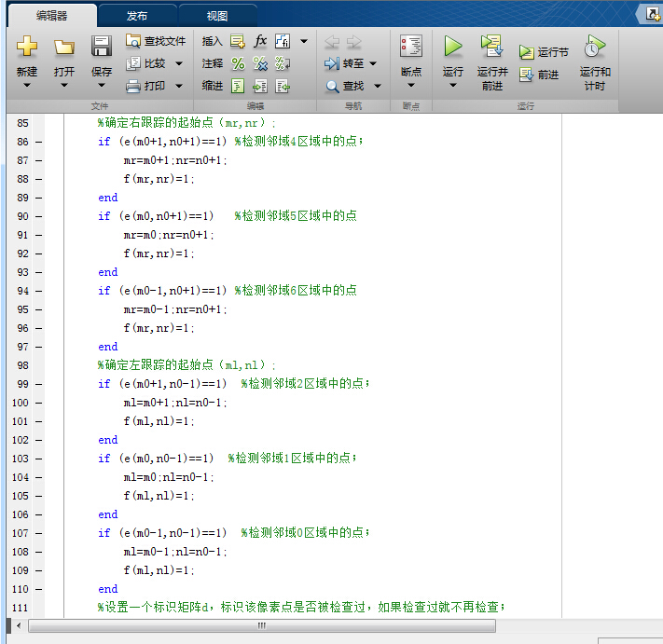Screen dimensions: 663x644
Task: Click 'end' keyword on line 106
Action: [x=108, y=514]
